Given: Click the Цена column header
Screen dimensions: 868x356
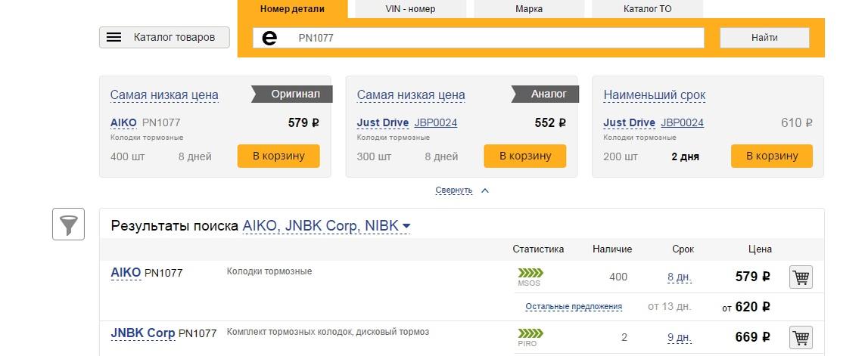Looking at the screenshot, I should point(760,249).
